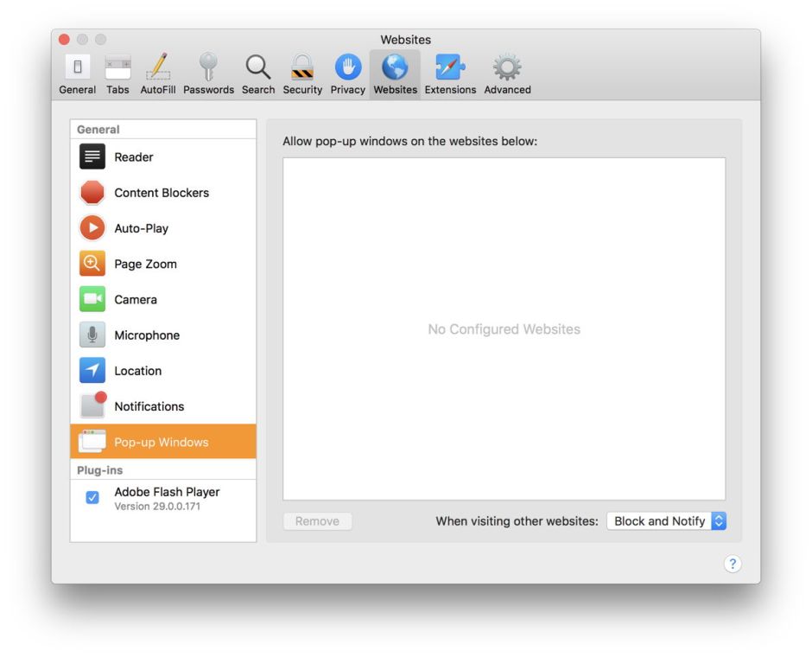This screenshot has height=657, width=812.
Task: Open the Block and Notify dropdown
Action: (x=666, y=521)
